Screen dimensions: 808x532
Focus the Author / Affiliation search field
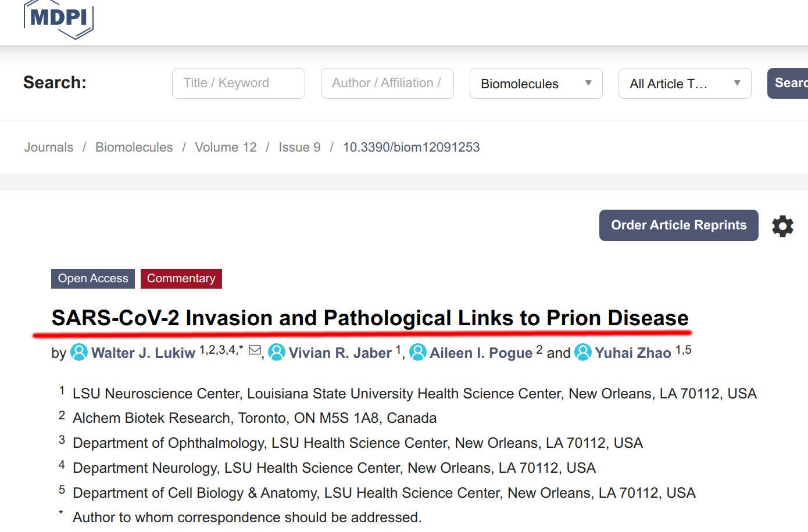click(x=387, y=83)
